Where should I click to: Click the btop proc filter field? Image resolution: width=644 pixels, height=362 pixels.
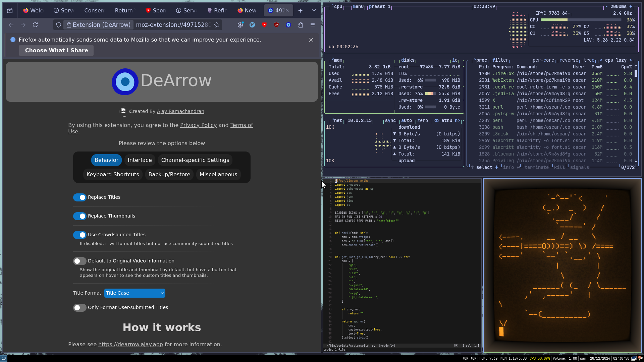[x=500, y=60]
